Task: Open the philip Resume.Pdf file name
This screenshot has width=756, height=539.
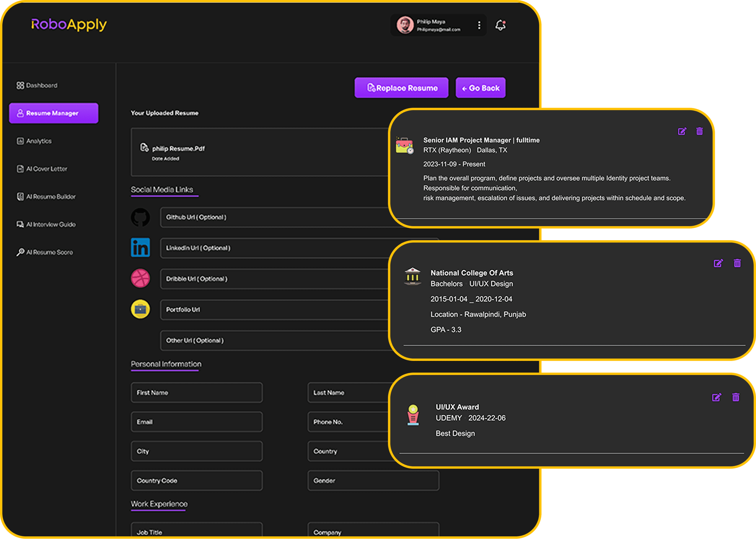Action: pyautogui.click(x=178, y=149)
